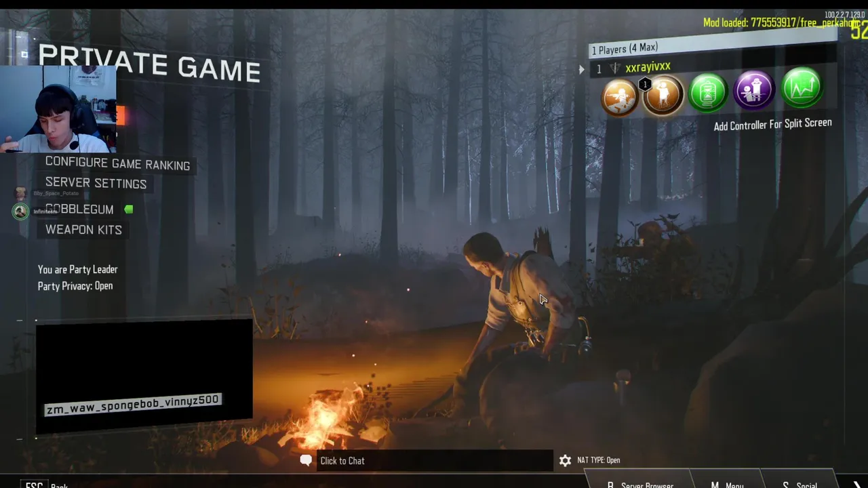Click Bby_Space_Potato avatar in overlay
Screen dimensions: 868x488
21,194
